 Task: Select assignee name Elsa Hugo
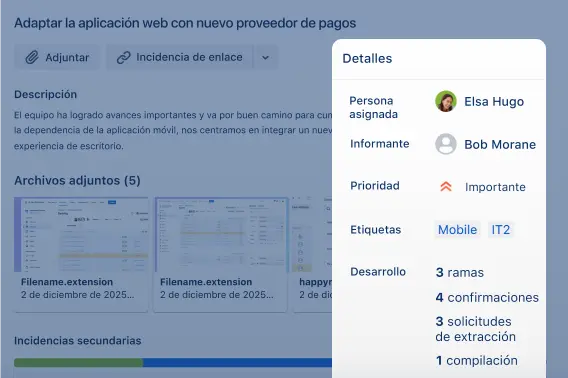tap(494, 101)
